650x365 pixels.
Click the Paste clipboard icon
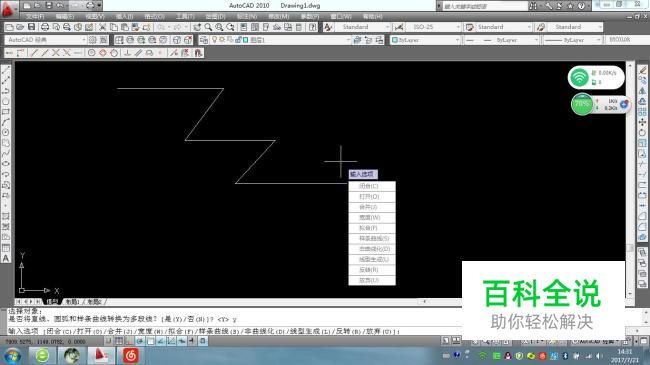124,27
